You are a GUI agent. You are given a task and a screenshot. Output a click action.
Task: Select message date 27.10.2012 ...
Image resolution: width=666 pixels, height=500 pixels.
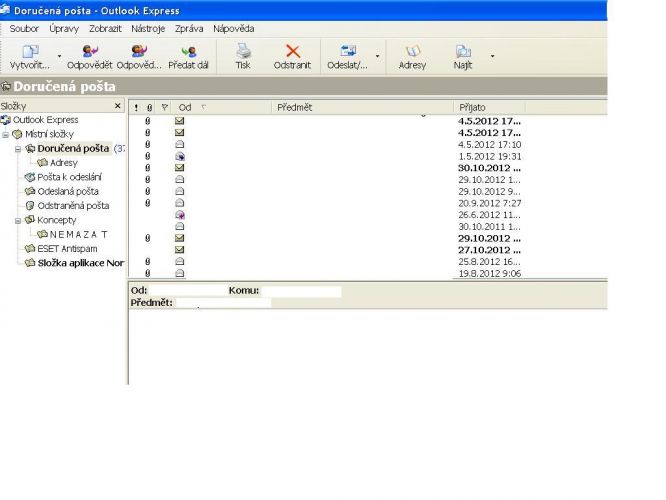[489, 250]
